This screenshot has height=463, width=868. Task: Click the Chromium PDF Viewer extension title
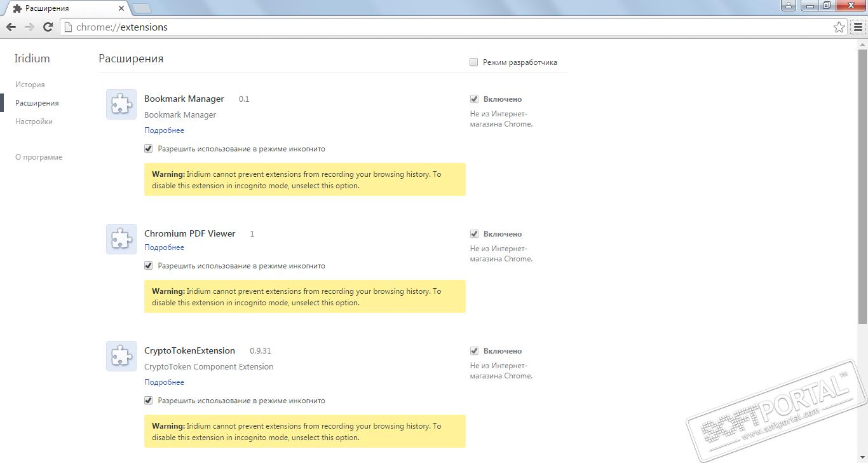click(190, 234)
